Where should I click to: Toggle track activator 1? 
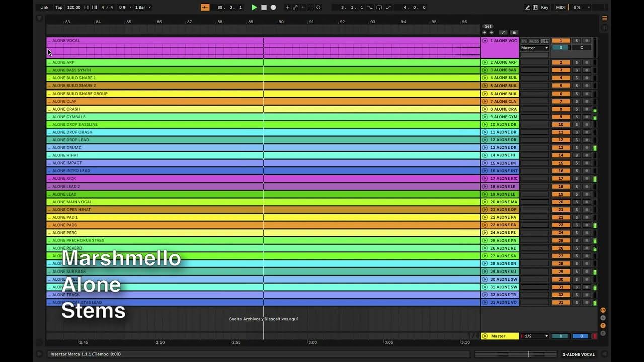(x=561, y=41)
